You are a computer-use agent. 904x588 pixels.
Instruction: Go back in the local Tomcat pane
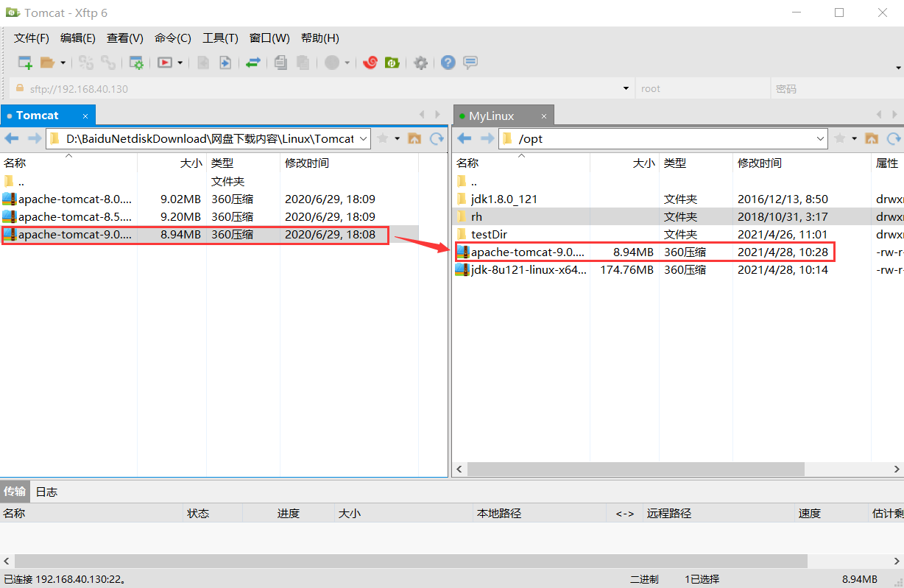12,138
